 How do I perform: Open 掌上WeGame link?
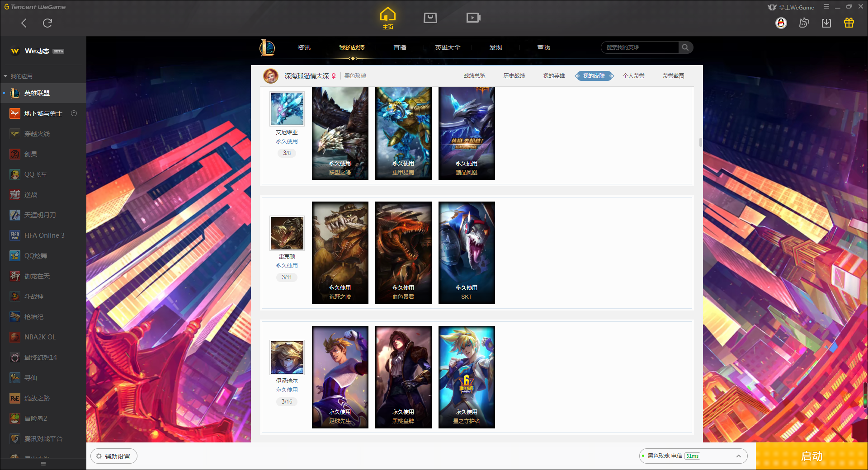pyautogui.click(x=791, y=7)
